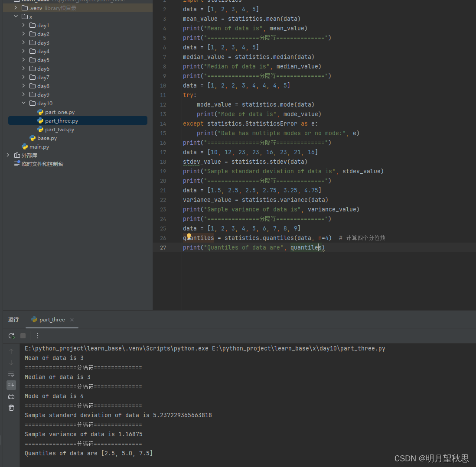Close the part_three run tab
The image size is (476, 467).
72,320
